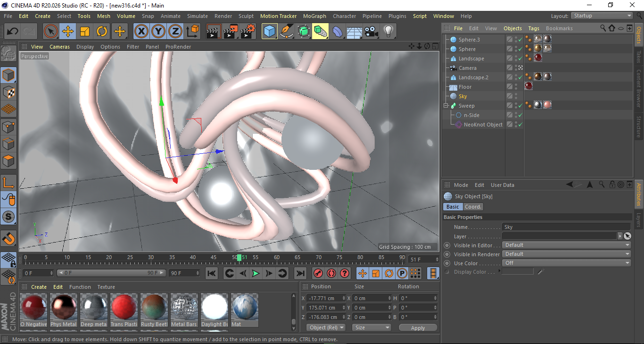Go to start of animation

(x=212, y=273)
